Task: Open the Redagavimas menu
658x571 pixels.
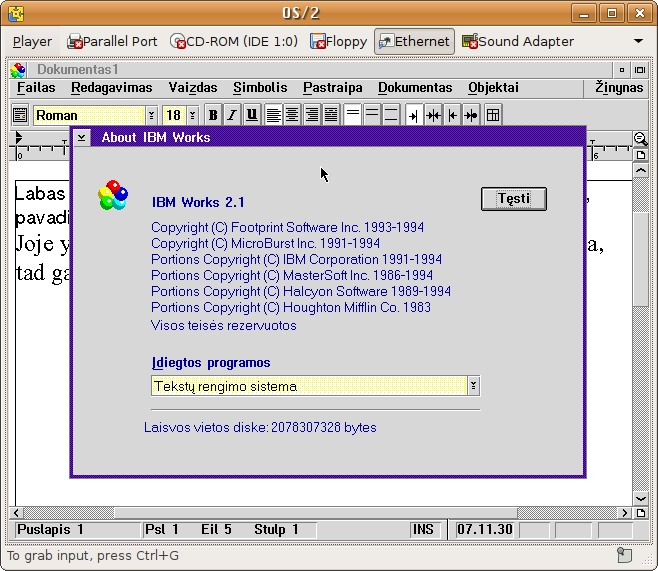Action: coord(112,87)
